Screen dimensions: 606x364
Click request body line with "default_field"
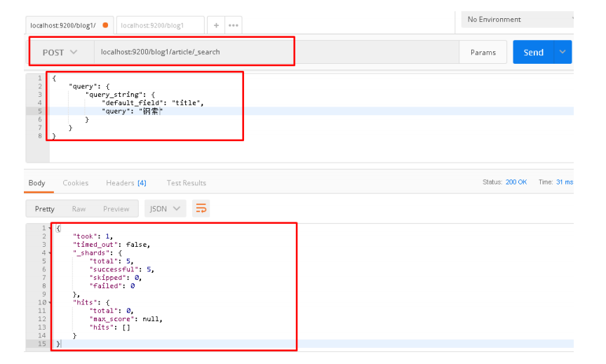point(152,103)
